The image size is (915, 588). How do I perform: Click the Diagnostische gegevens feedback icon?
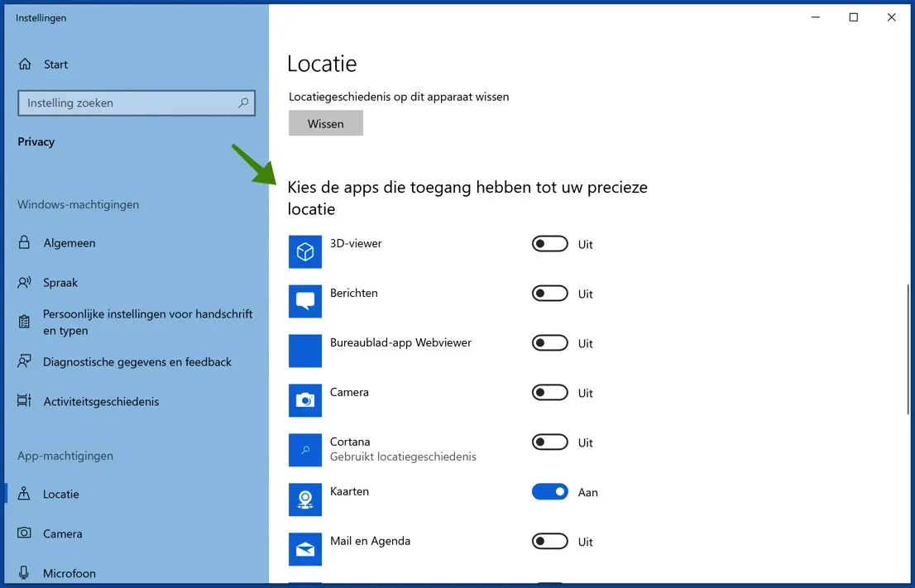point(24,361)
